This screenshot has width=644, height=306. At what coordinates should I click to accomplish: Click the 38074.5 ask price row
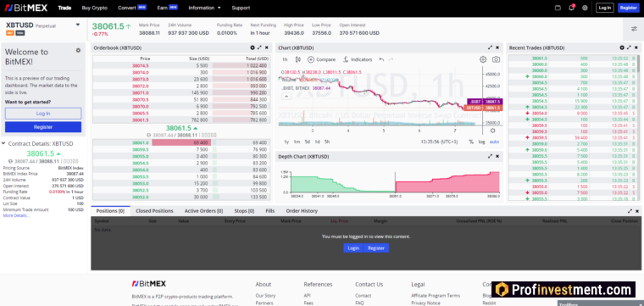[x=181, y=65]
